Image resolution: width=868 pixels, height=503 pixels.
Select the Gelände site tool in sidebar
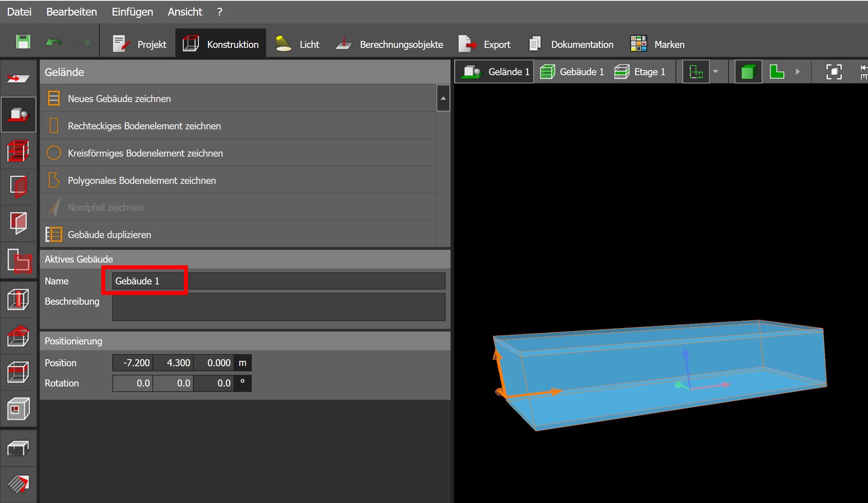coord(18,115)
